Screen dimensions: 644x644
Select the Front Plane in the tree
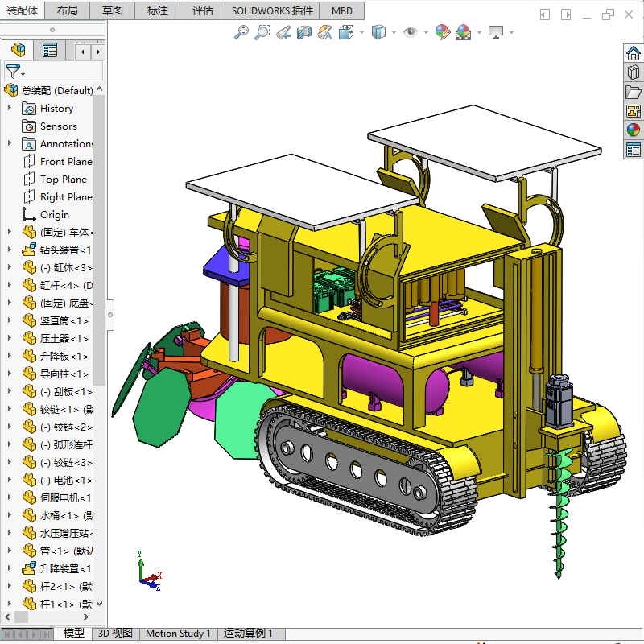point(61,161)
